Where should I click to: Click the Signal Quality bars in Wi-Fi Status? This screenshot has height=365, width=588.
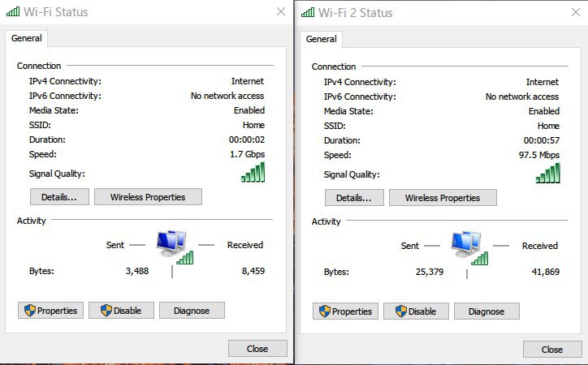(x=253, y=172)
